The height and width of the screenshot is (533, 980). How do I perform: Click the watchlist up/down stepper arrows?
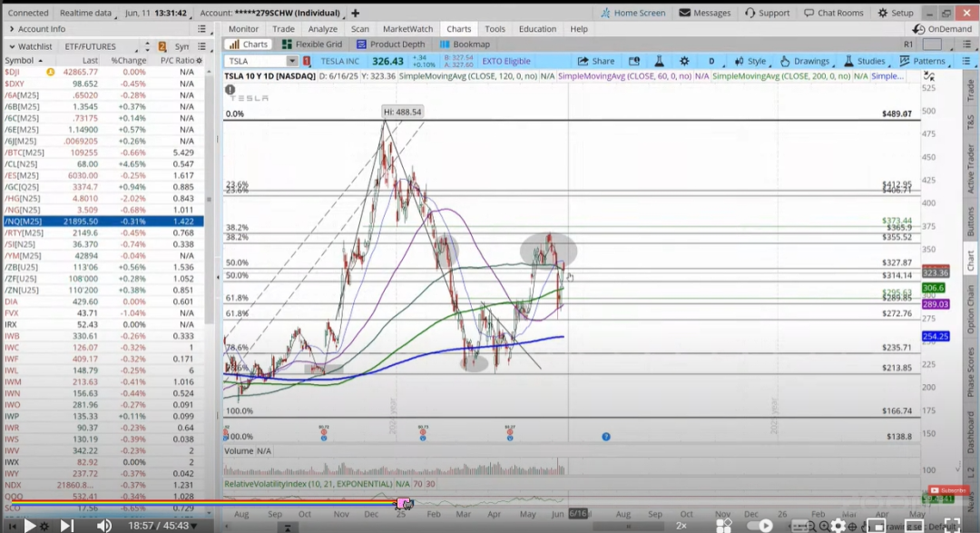(x=147, y=46)
